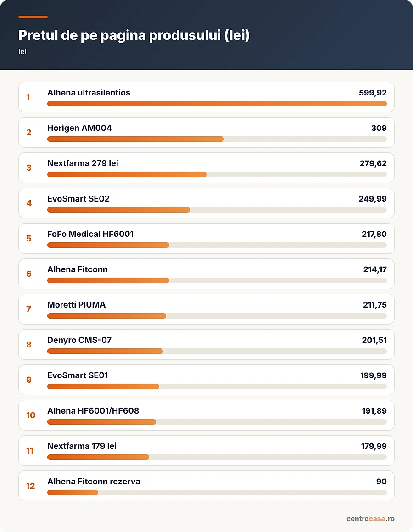Image resolution: width=413 pixels, height=532 pixels.
Task: Click the rank number 1 badge
Action: (28, 97)
